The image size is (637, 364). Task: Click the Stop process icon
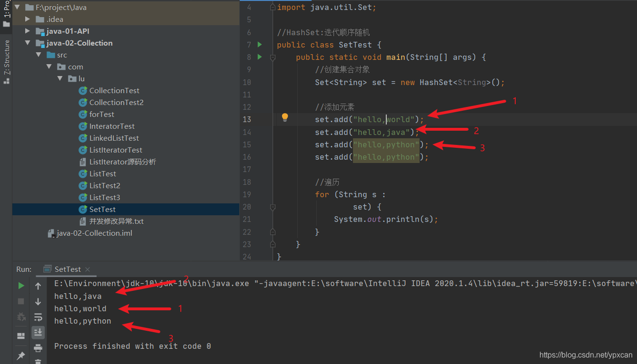pos(21,301)
